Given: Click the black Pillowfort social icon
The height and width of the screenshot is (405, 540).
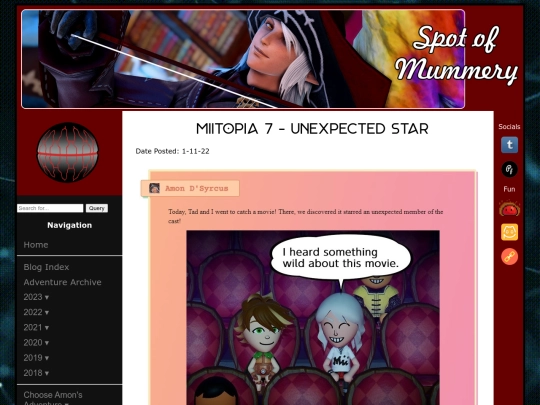Looking at the screenshot, I should pyautogui.click(x=509, y=169).
